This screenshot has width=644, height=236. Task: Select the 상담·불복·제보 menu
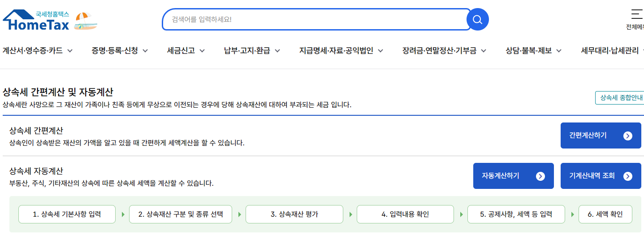pos(533,51)
